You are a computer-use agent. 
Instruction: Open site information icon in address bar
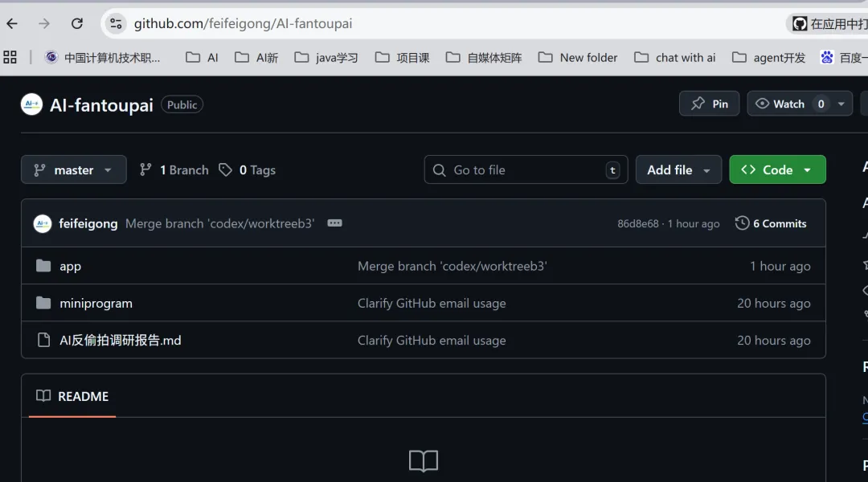pyautogui.click(x=116, y=23)
